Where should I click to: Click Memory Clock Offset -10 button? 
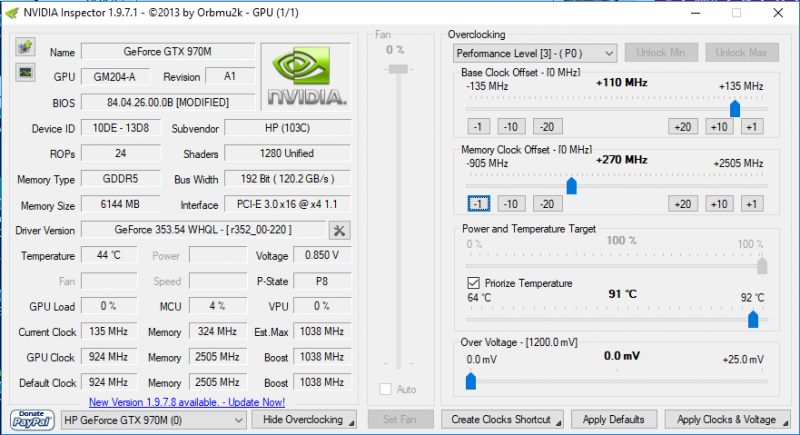pos(511,204)
